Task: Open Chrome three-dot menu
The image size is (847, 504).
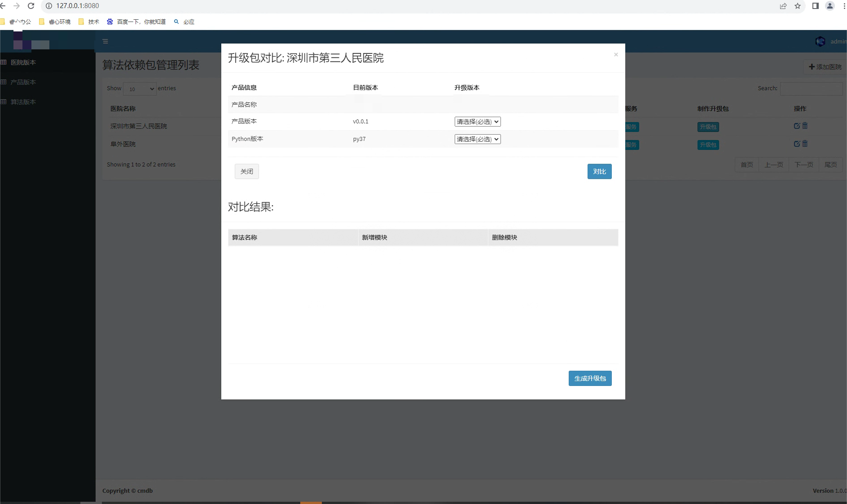Action: click(x=844, y=6)
